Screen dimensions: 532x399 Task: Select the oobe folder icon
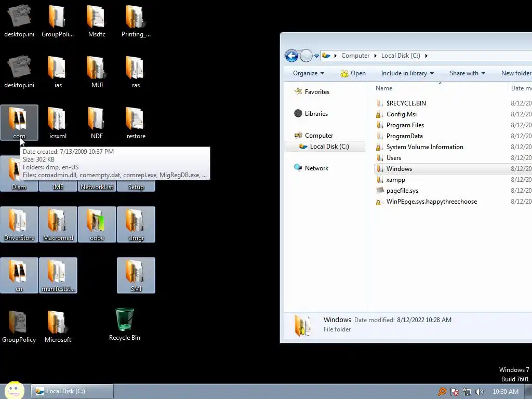click(x=97, y=224)
